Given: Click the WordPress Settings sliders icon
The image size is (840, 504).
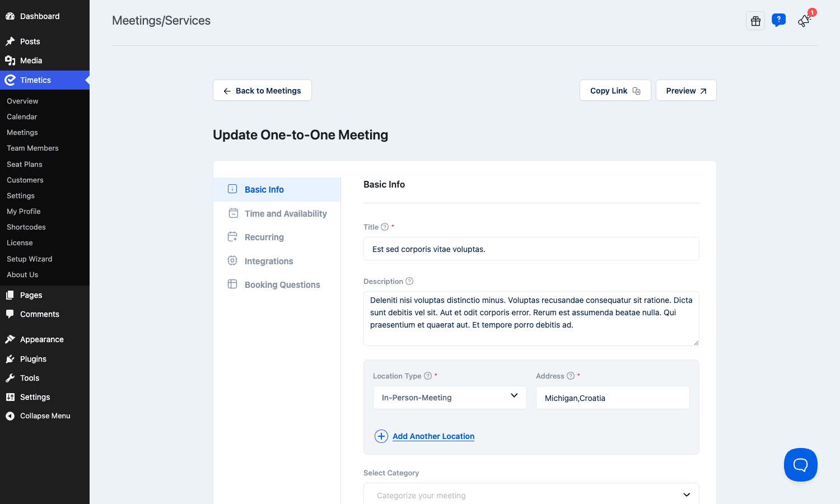Looking at the screenshot, I should pyautogui.click(x=10, y=397).
